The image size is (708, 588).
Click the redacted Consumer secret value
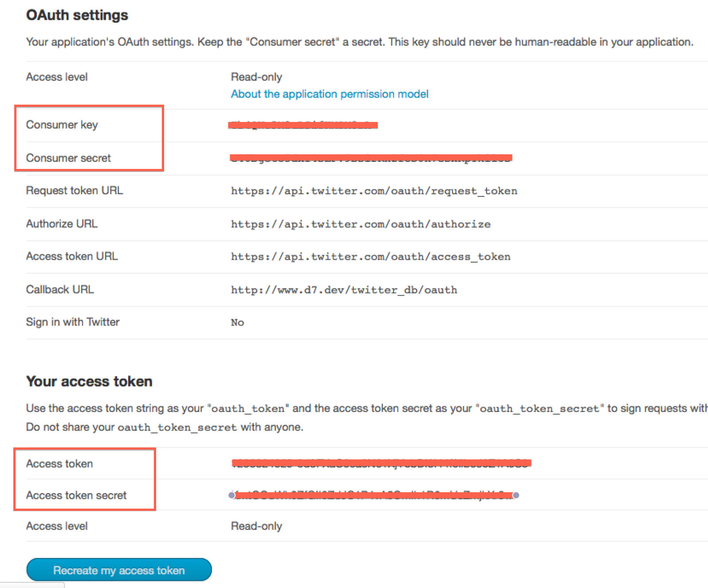click(x=371, y=158)
